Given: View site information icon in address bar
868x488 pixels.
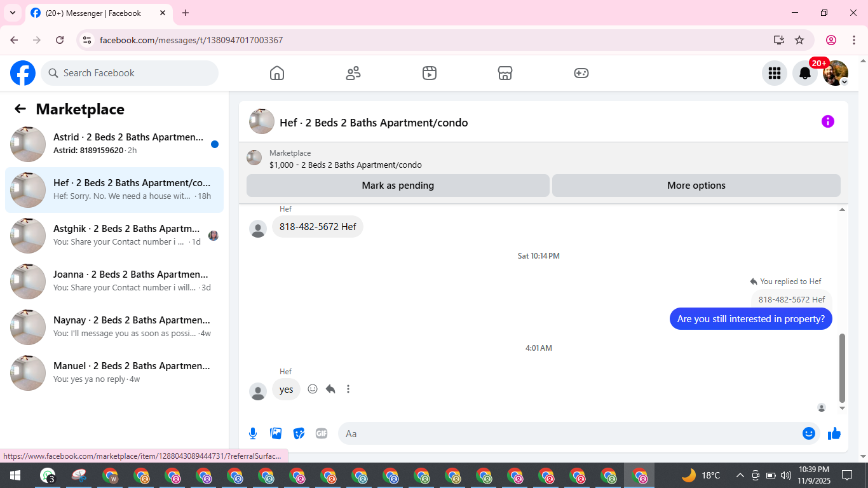Looking at the screenshot, I should 88,40.
